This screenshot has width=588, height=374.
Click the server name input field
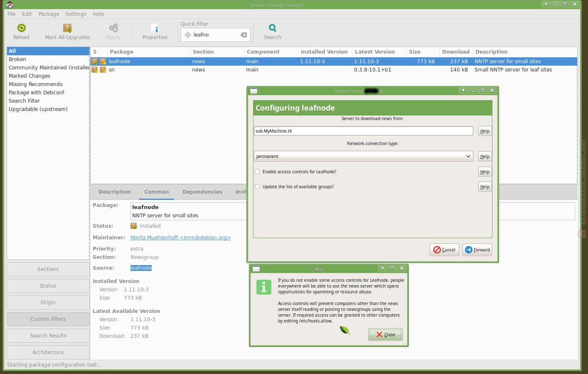(363, 131)
